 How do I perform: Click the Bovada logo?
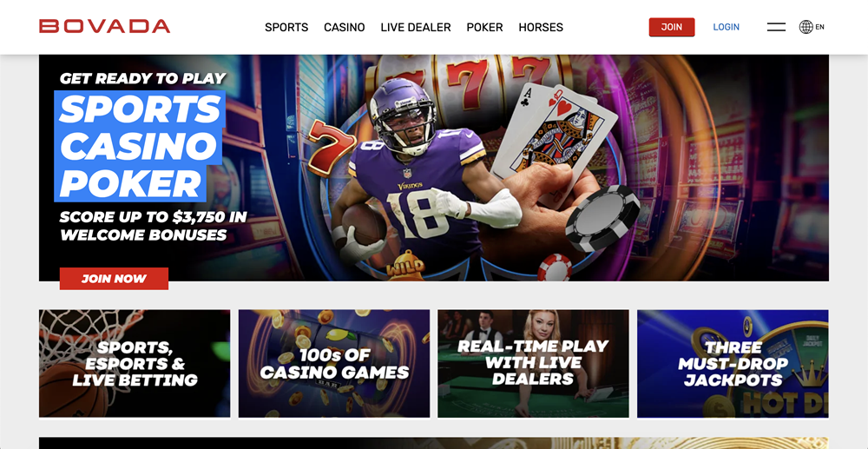[x=105, y=27]
